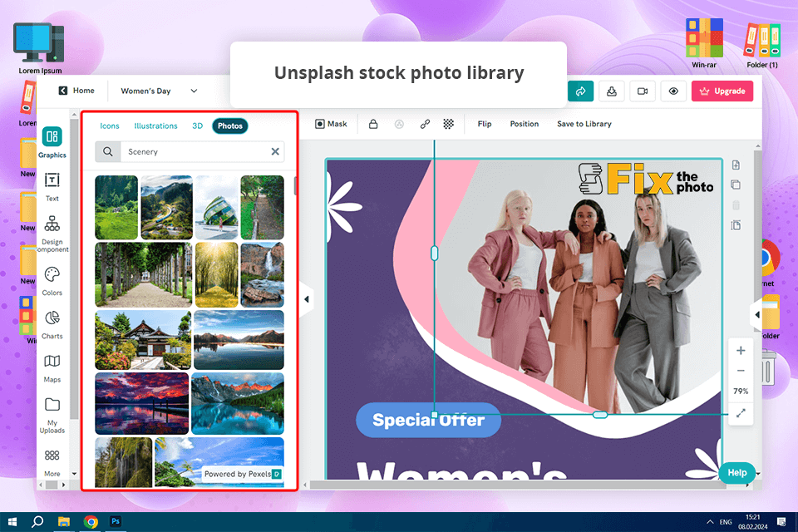798x532 pixels.
Task: Switch to the Icons tab
Action: pos(110,126)
